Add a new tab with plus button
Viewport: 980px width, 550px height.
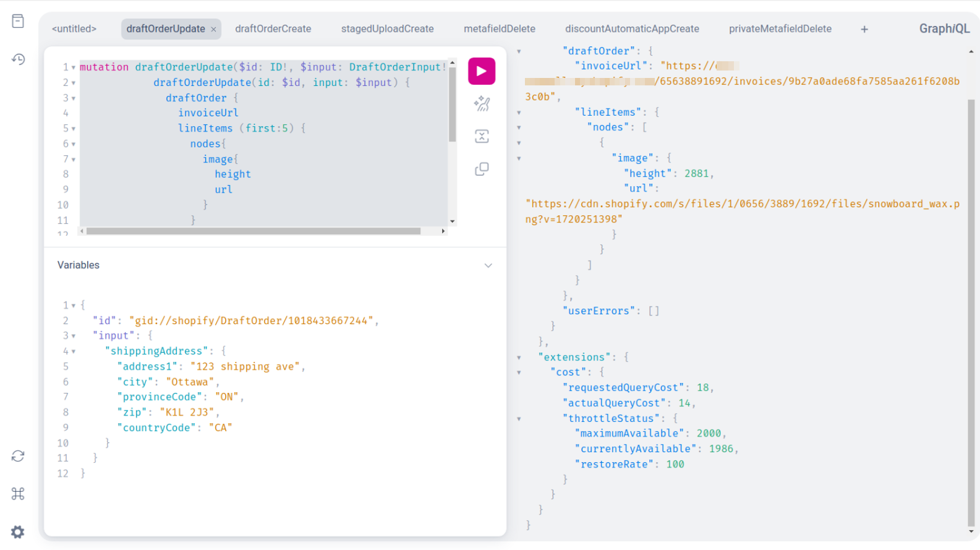pyautogui.click(x=864, y=29)
